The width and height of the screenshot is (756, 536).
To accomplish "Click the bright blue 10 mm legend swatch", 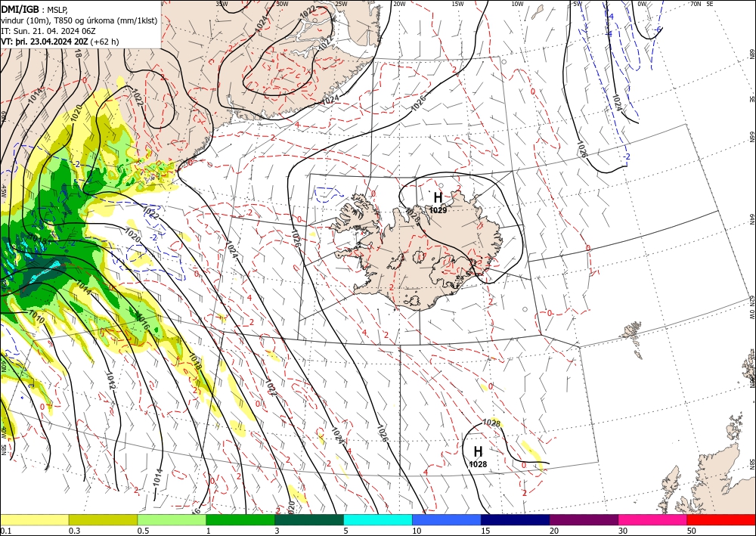I will (x=447, y=519).
